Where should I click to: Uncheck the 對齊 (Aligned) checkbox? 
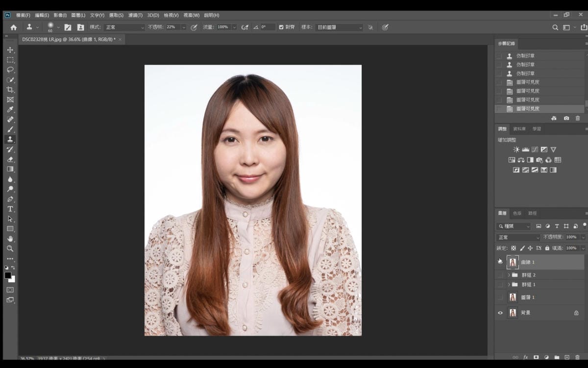click(281, 27)
